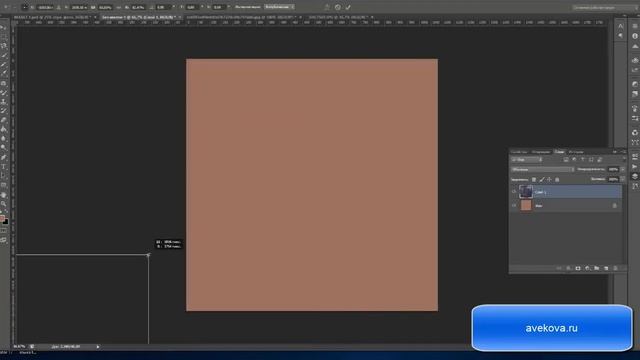This screenshot has width=640, height=360.
Task: Filter layers by type layers
Action: (582, 160)
